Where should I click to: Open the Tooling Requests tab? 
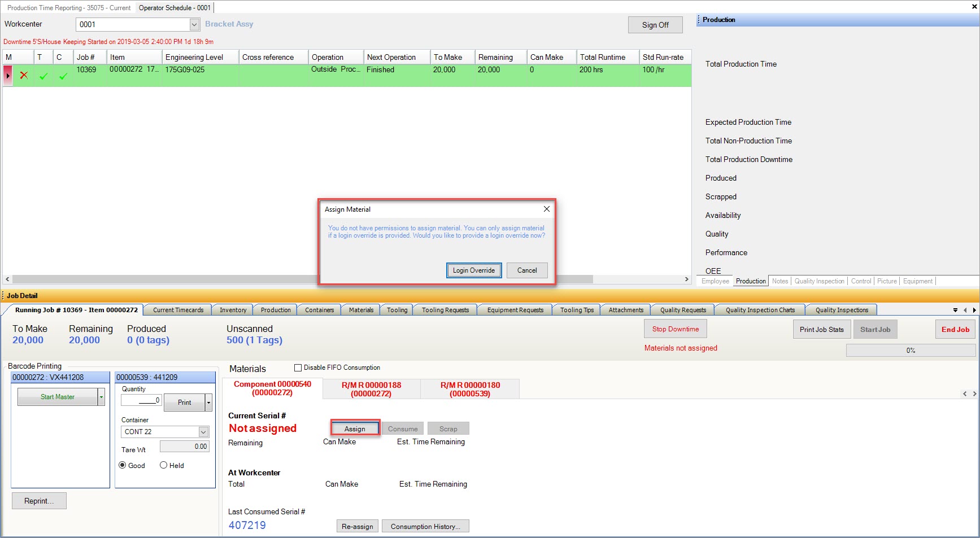tap(445, 310)
